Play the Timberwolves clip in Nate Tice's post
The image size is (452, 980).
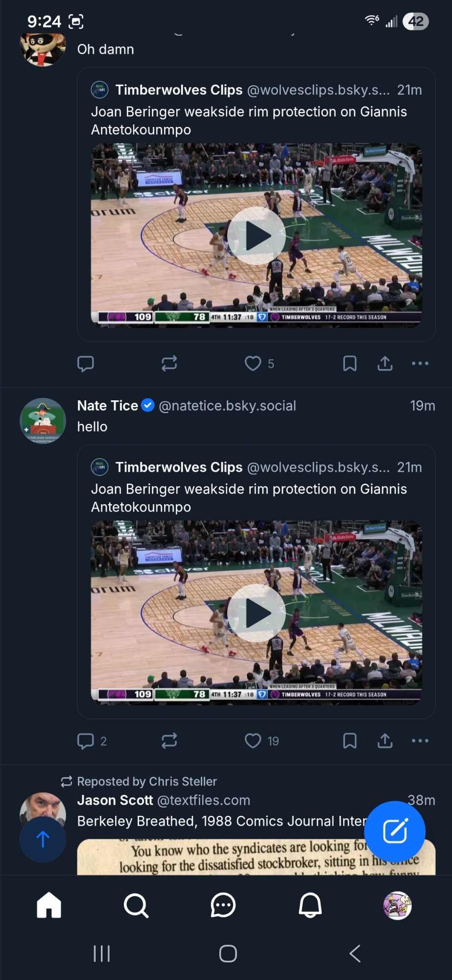point(257,613)
